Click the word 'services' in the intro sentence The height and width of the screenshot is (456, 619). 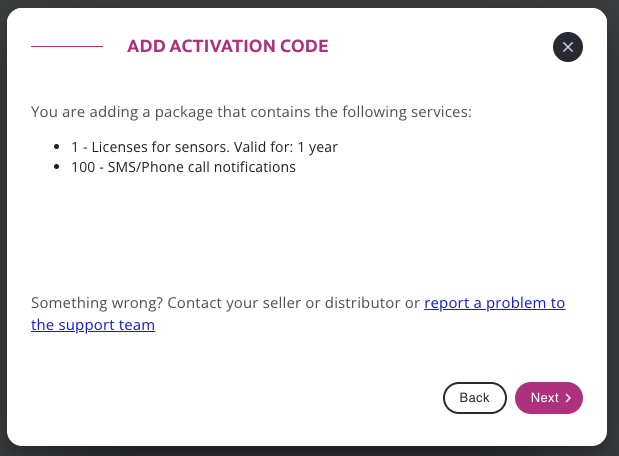click(440, 111)
